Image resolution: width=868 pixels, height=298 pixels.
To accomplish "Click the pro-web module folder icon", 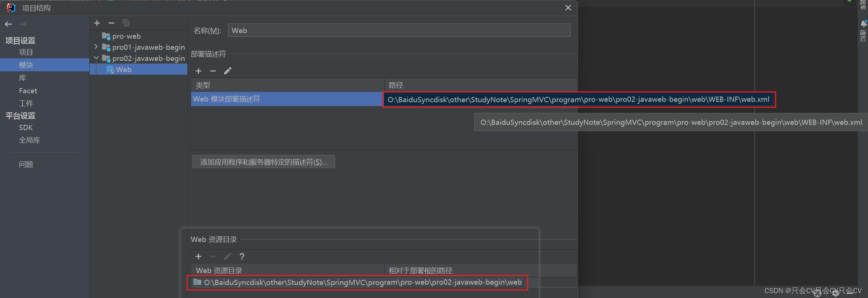I will (106, 36).
